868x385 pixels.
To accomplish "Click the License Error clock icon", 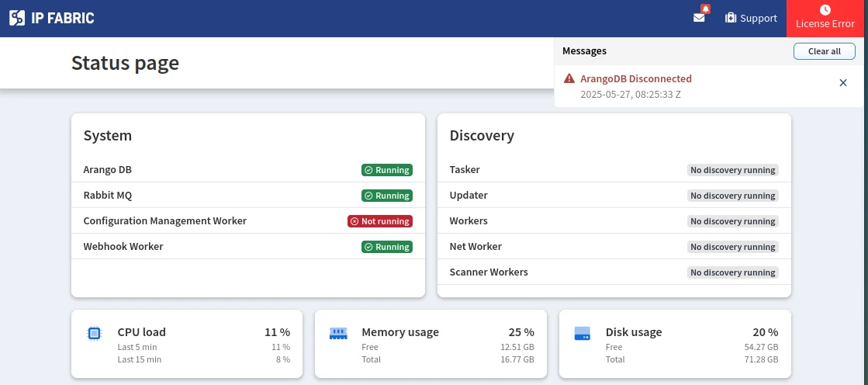I will (x=825, y=10).
